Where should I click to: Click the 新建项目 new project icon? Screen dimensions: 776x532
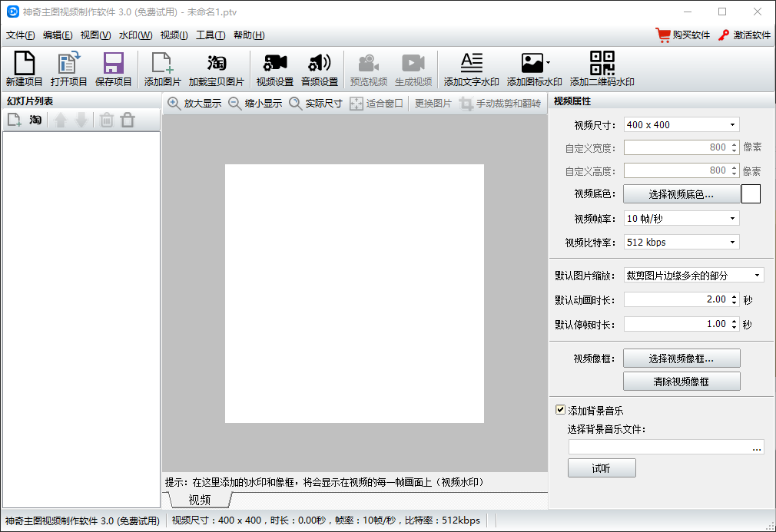(25, 69)
